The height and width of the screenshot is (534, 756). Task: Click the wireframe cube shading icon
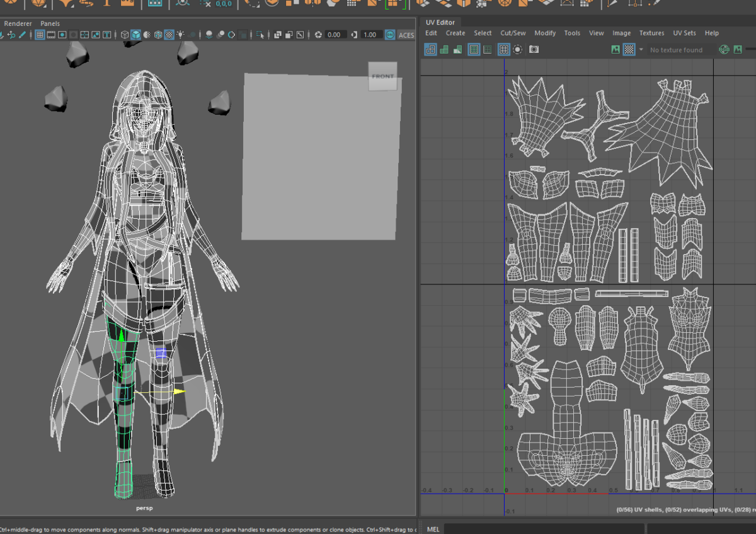tap(125, 35)
